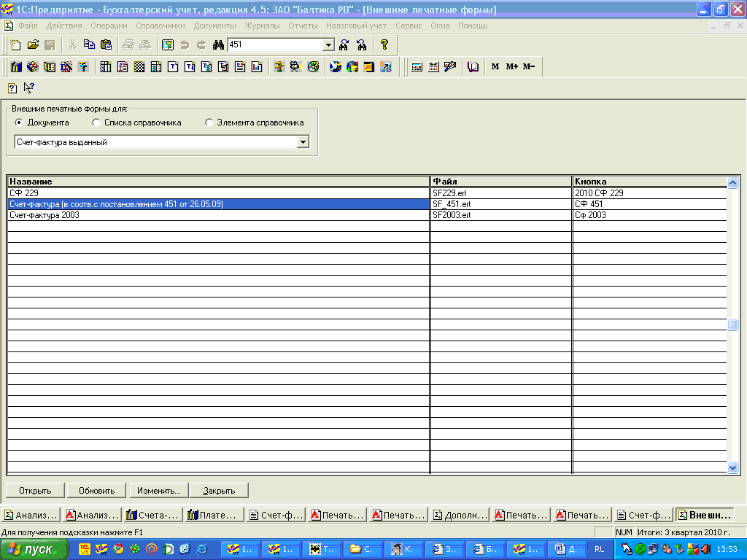Open the Справочники menu
The image size is (747, 560).
[160, 26]
